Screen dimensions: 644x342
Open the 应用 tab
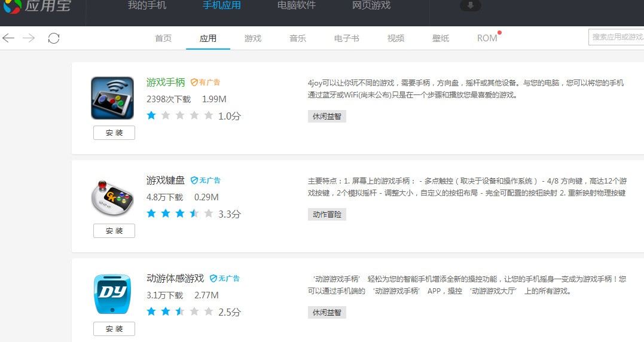(x=208, y=38)
